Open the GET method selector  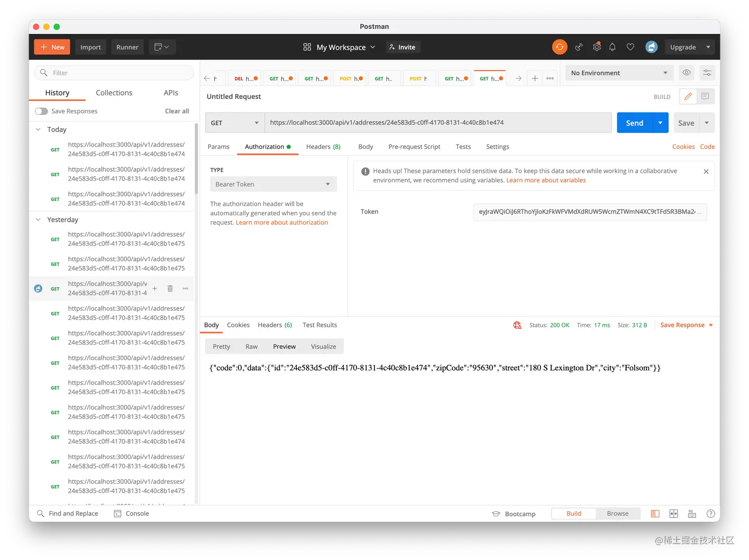pos(234,122)
